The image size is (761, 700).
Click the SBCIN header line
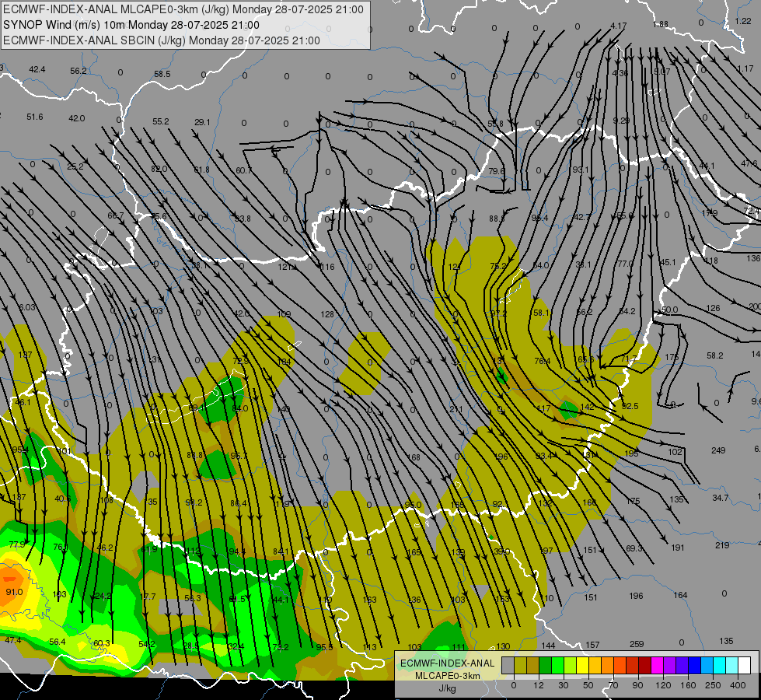click(x=162, y=40)
